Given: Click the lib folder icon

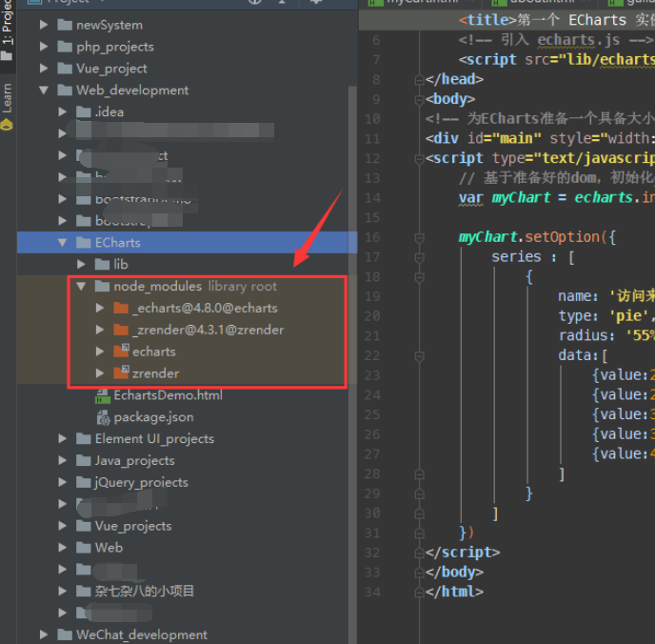Looking at the screenshot, I should click(x=103, y=265).
